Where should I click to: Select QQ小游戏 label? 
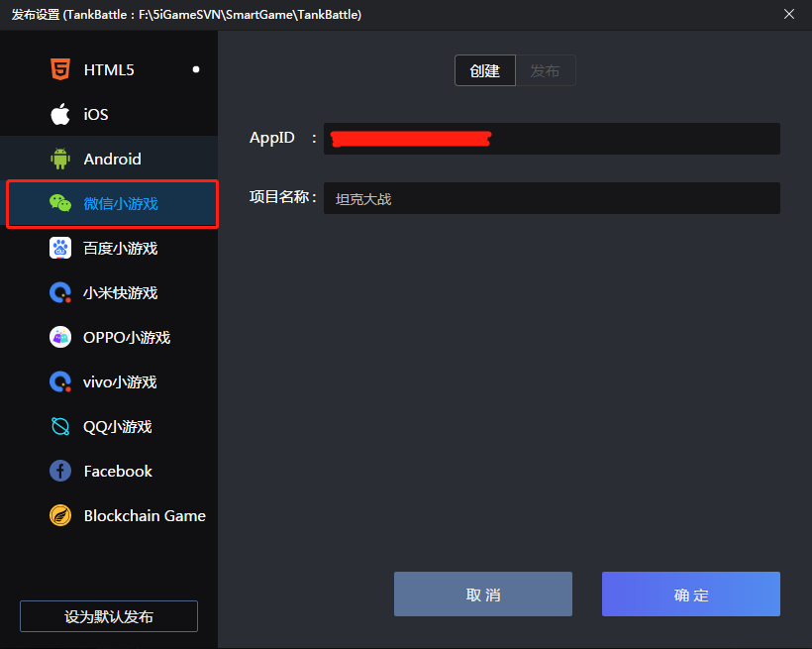point(118,427)
